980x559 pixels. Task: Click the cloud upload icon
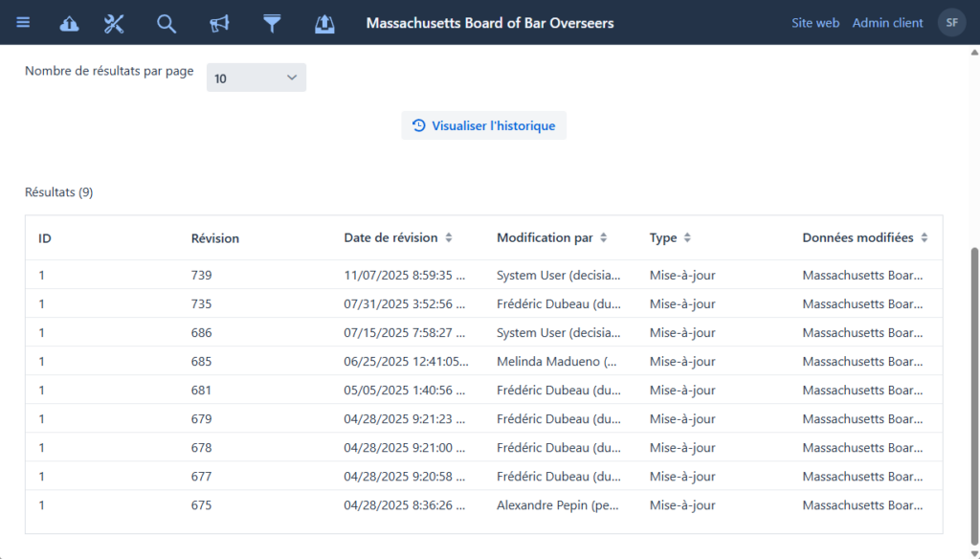70,24
